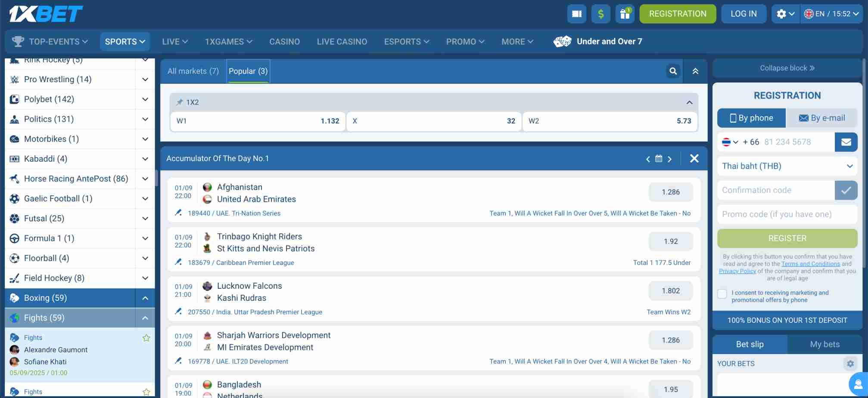Go to next accumulator arrow

point(669,159)
